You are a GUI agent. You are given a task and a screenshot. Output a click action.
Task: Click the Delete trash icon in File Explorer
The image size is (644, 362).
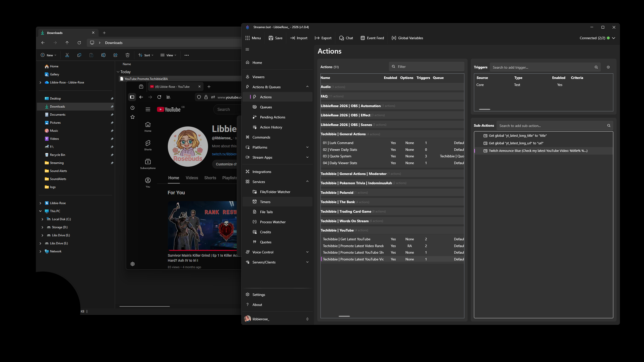pyautogui.click(x=128, y=55)
